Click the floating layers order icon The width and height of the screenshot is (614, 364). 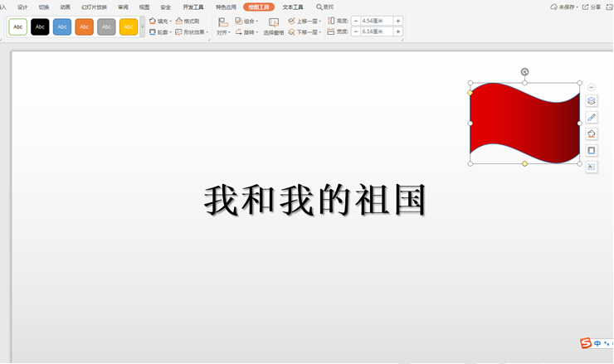(592, 101)
